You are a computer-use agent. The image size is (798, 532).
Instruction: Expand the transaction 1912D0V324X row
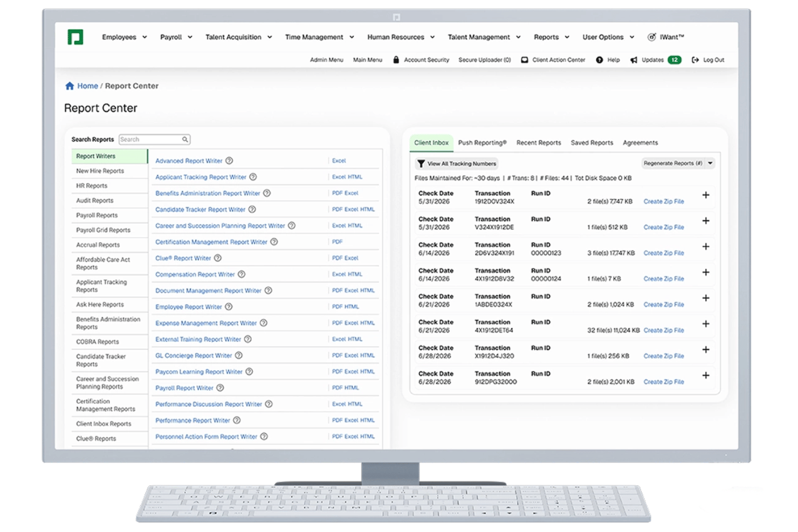(x=705, y=195)
